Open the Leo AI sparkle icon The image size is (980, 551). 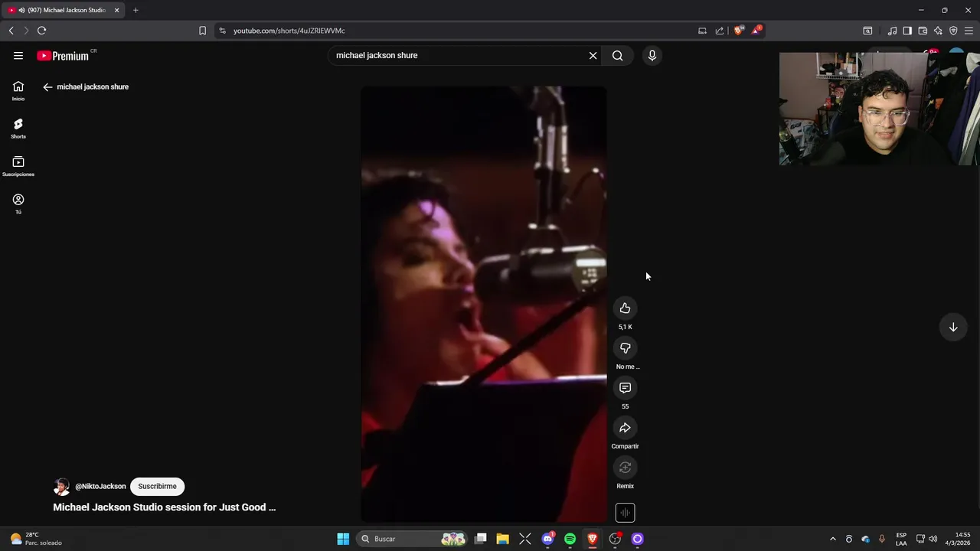938,31
